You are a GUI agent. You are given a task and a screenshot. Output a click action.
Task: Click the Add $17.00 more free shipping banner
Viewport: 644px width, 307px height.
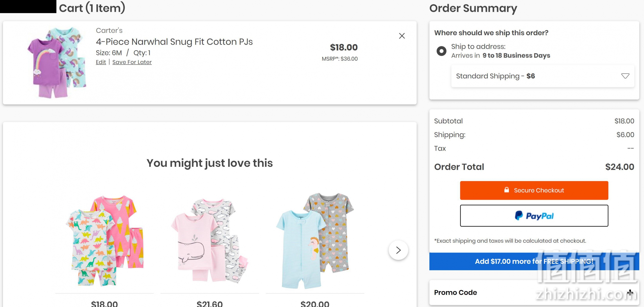[x=534, y=262]
